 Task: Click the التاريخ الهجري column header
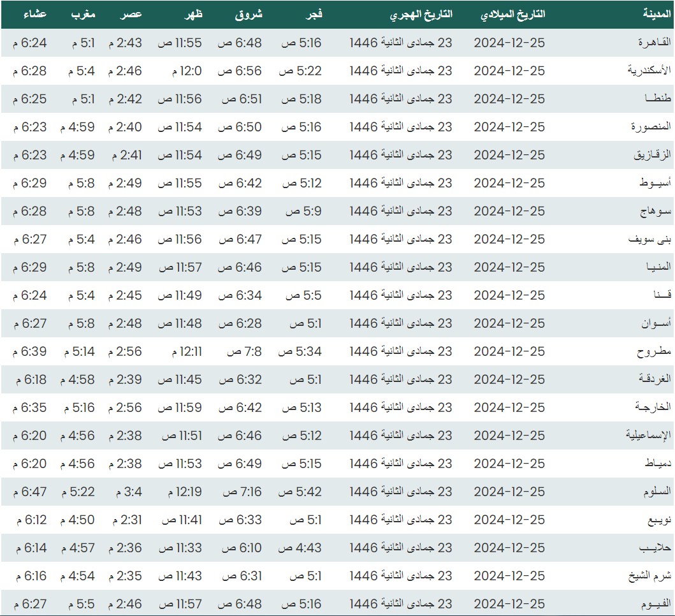tap(421, 14)
